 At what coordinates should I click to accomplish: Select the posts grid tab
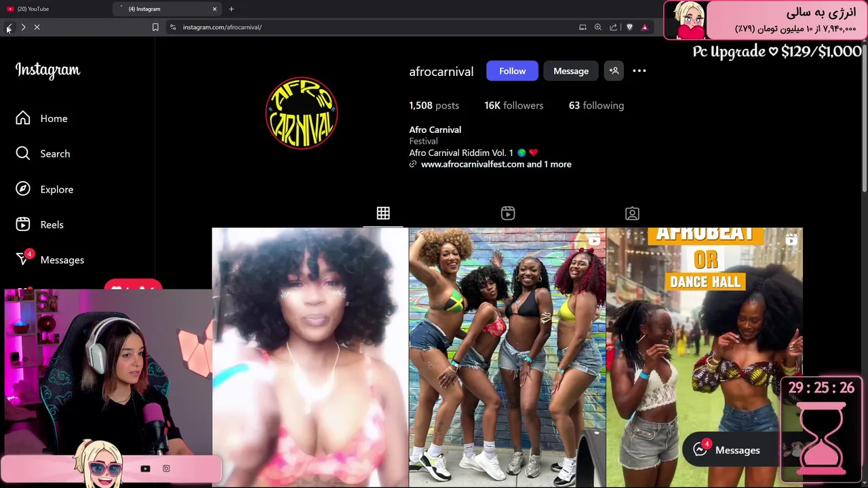383,213
